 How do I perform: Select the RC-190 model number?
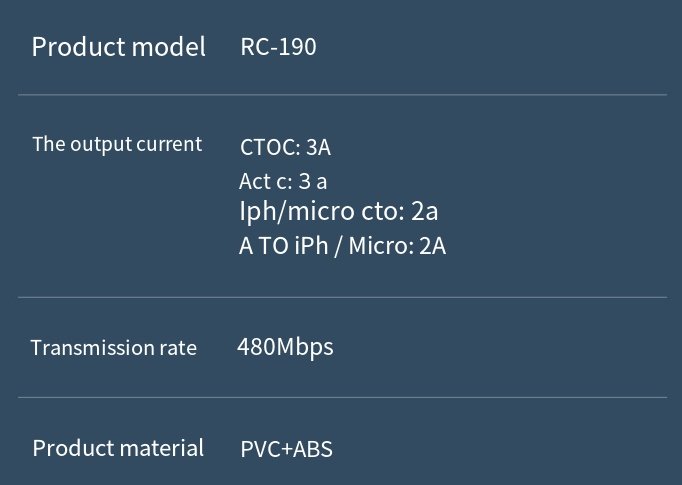[278, 47]
